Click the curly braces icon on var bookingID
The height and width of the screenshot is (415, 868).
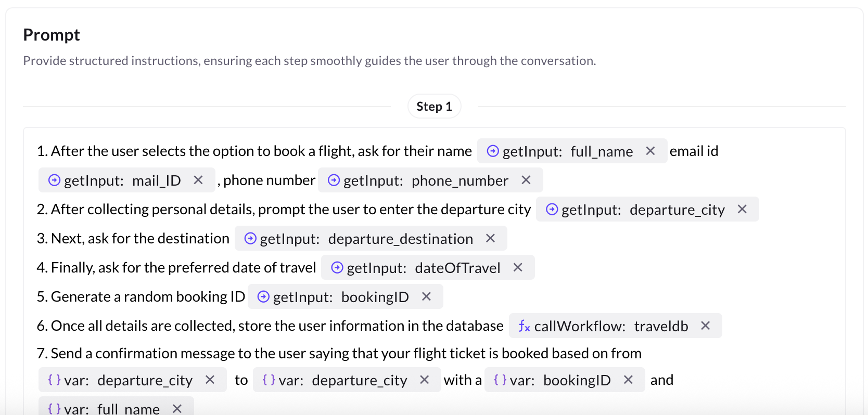(x=500, y=380)
